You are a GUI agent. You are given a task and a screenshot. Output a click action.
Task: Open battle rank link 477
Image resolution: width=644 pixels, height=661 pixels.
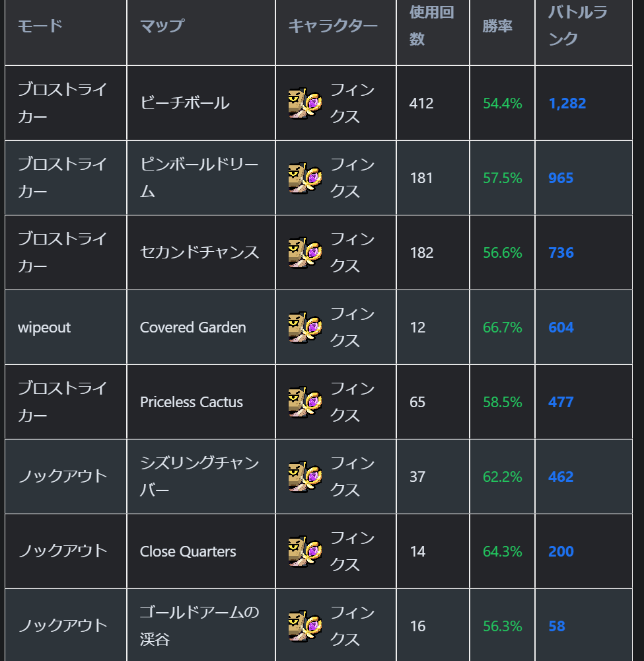[x=561, y=402]
